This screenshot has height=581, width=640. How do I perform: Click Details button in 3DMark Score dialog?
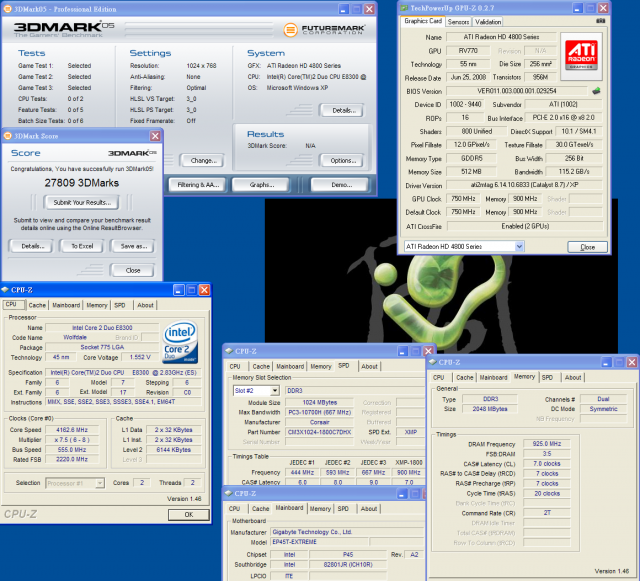(32, 246)
